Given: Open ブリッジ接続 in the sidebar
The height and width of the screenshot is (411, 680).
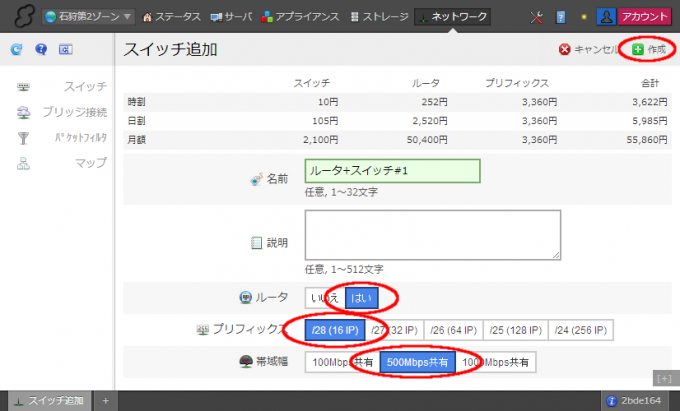Looking at the screenshot, I should 75,112.
